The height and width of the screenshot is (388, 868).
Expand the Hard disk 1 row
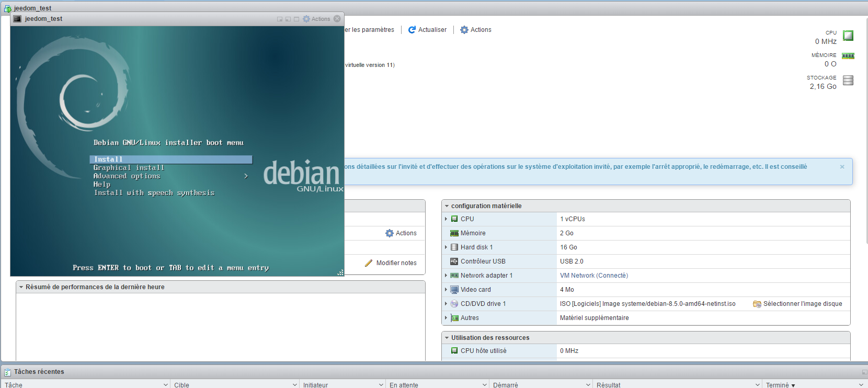click(x=446, y=247)
